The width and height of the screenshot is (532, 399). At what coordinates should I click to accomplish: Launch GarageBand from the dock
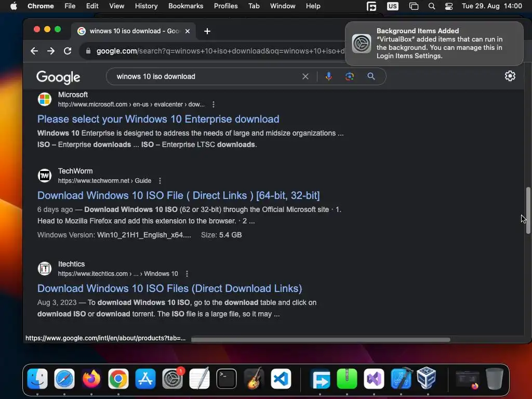(x=254, y=379)
